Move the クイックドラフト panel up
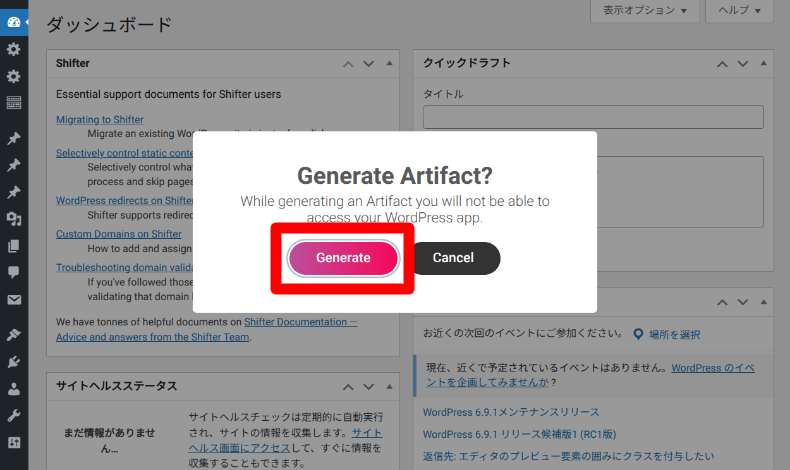The width and height of the screenshot is (790, 470). [722, 64]
